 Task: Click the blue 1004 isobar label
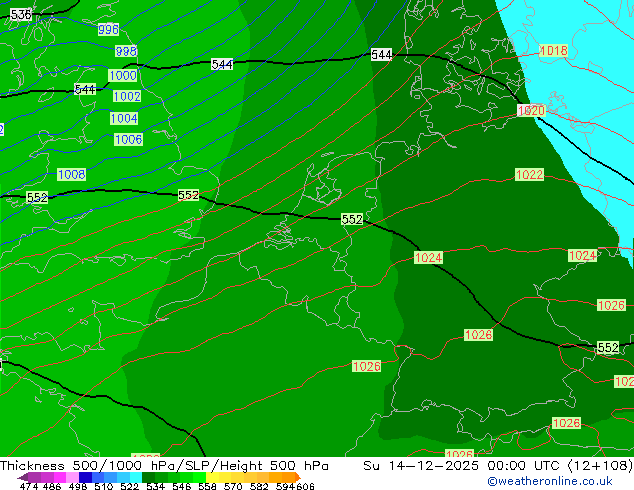pyautogui.click(x=124, y=118)
